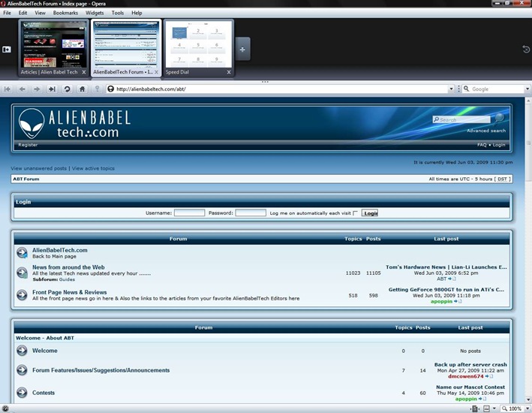Click the forum search magnifier button

pyautogui.click(x=499, y=118)
